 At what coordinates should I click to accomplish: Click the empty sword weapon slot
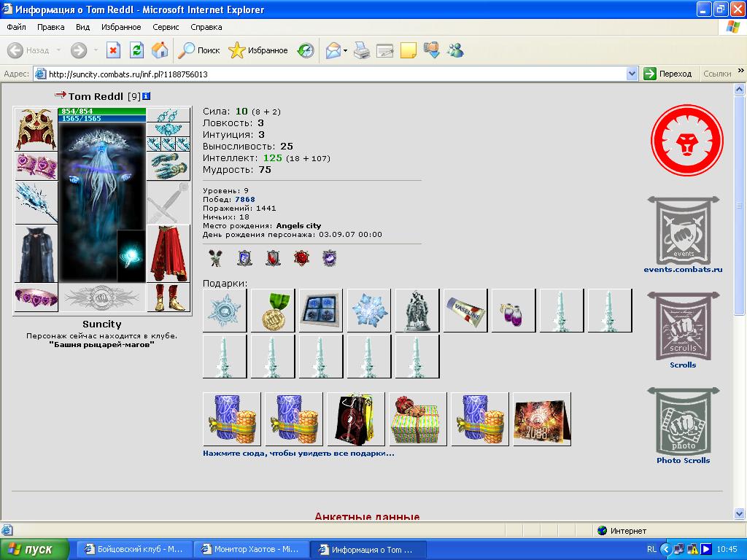click(169, 203)
